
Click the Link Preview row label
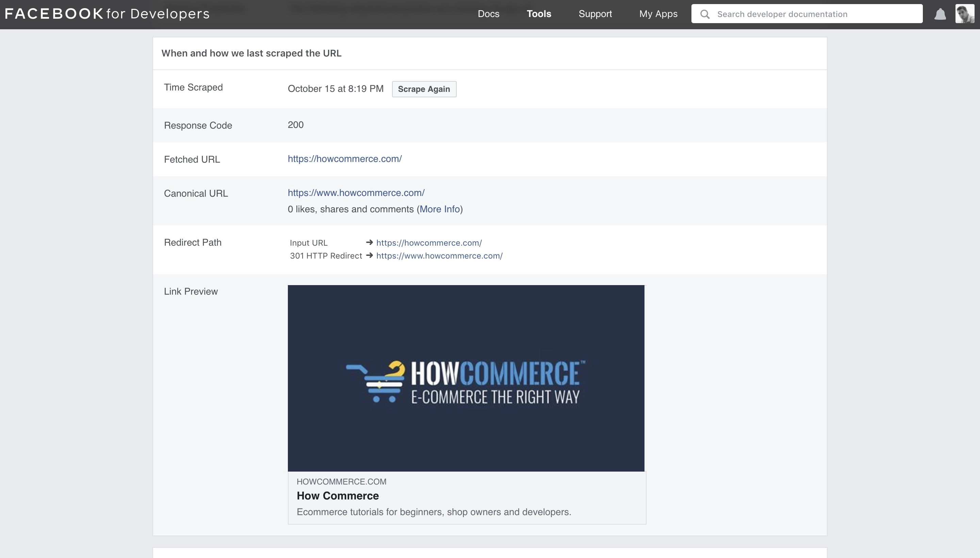pyautogui.click(x=191, y=291)
